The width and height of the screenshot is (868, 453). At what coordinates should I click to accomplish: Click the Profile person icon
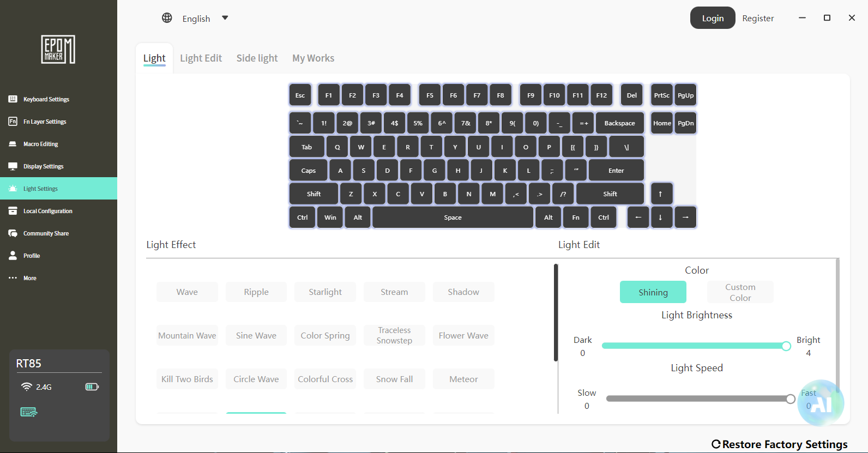click(13, 256)
